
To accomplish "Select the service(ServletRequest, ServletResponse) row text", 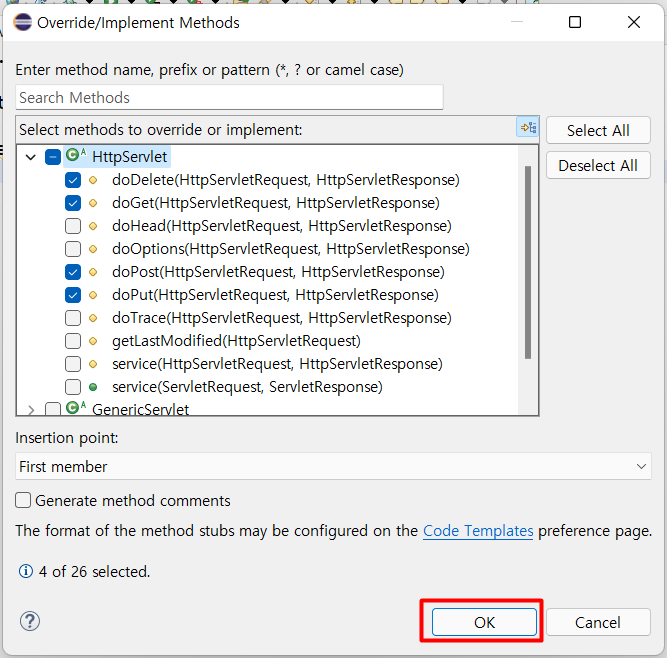I will point(247,387).
